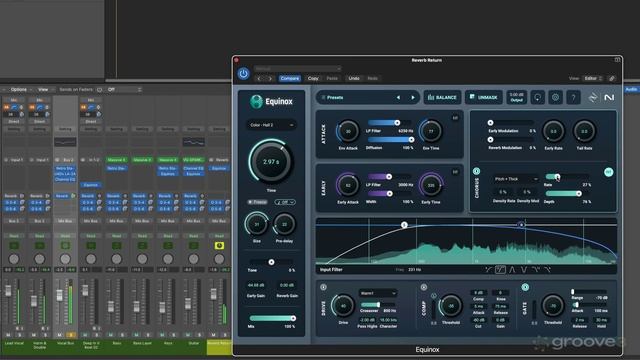Open the Drive Warm1 type dropdown

point(378,293)
